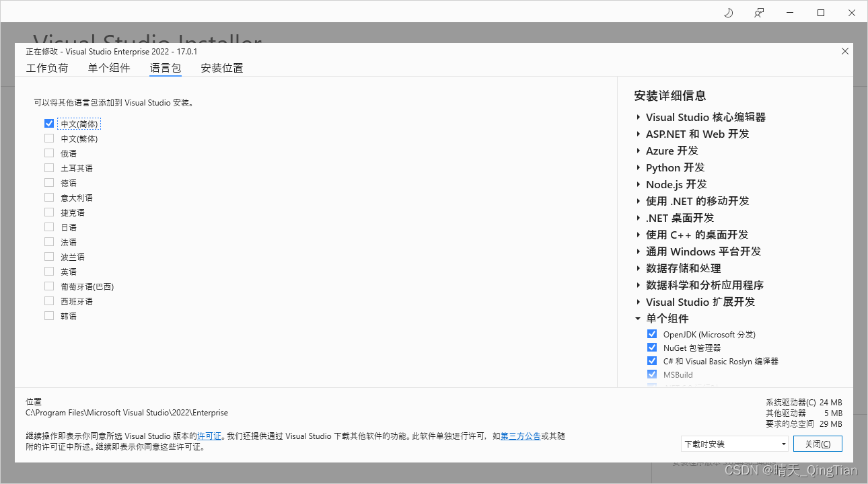Disable the NuGet 包管理器 component
The width and height of the screenshot is (868, 484).
tap(651, 347)
